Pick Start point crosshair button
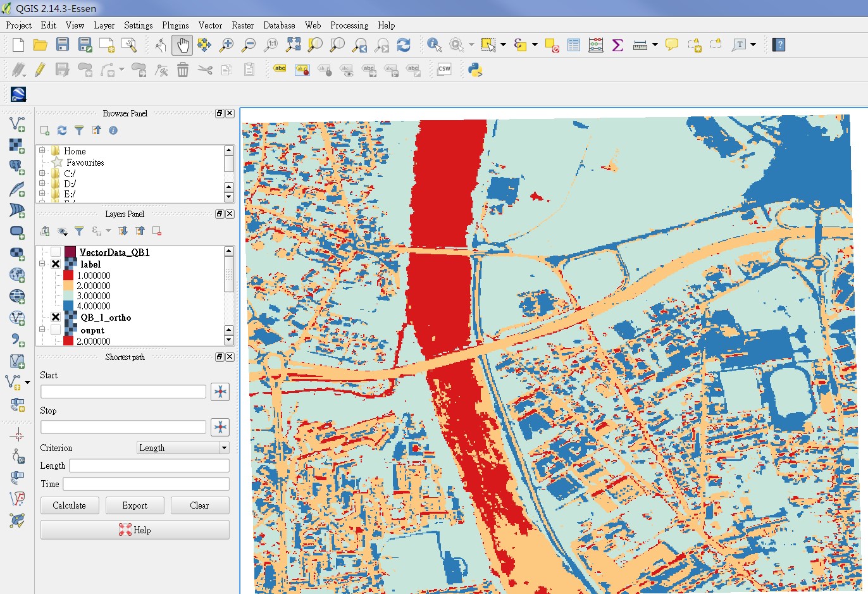The width and height of the screenshot is (868, 594). pyautogui.click(x=220, y=392)
